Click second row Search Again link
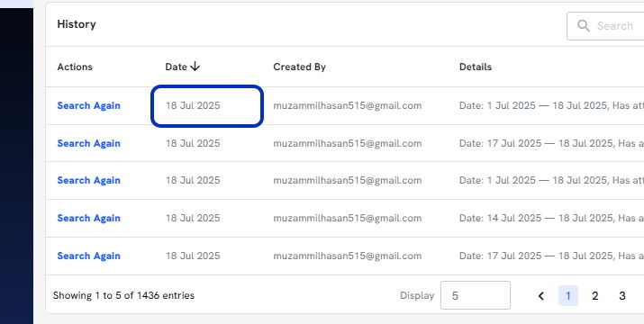This screenshot has width=644, height=324. coord(88,143)
